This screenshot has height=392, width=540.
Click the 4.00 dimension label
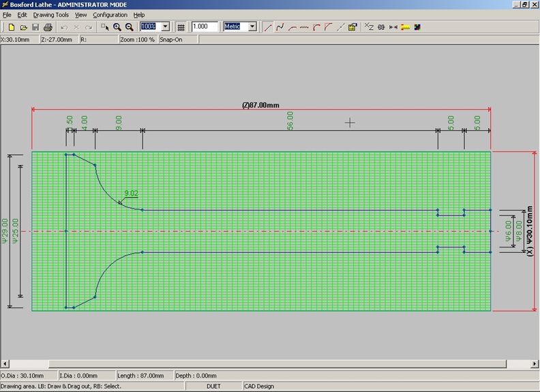click(x=85, y=123)
